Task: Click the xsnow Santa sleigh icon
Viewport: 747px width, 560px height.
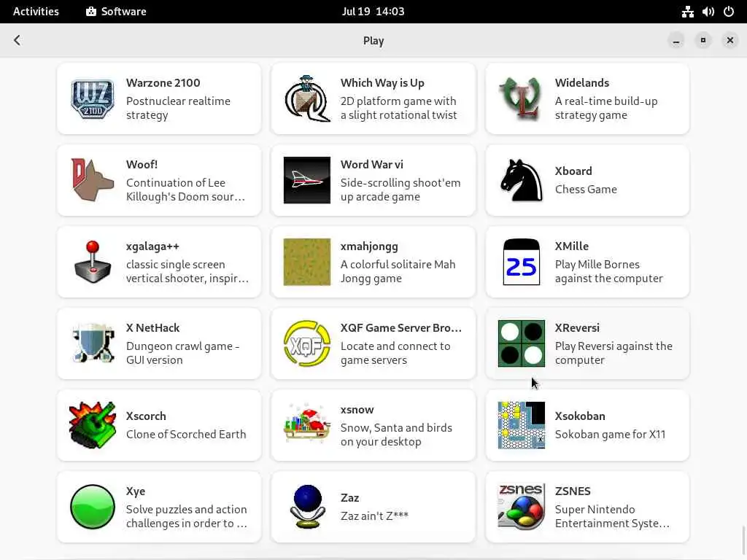Action: coord(307,423)
